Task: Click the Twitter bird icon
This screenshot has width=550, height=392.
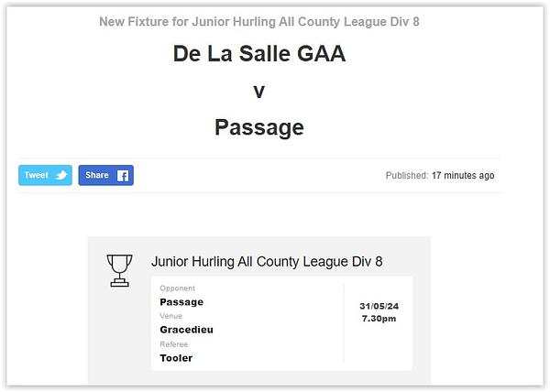Action: [61, 175]
